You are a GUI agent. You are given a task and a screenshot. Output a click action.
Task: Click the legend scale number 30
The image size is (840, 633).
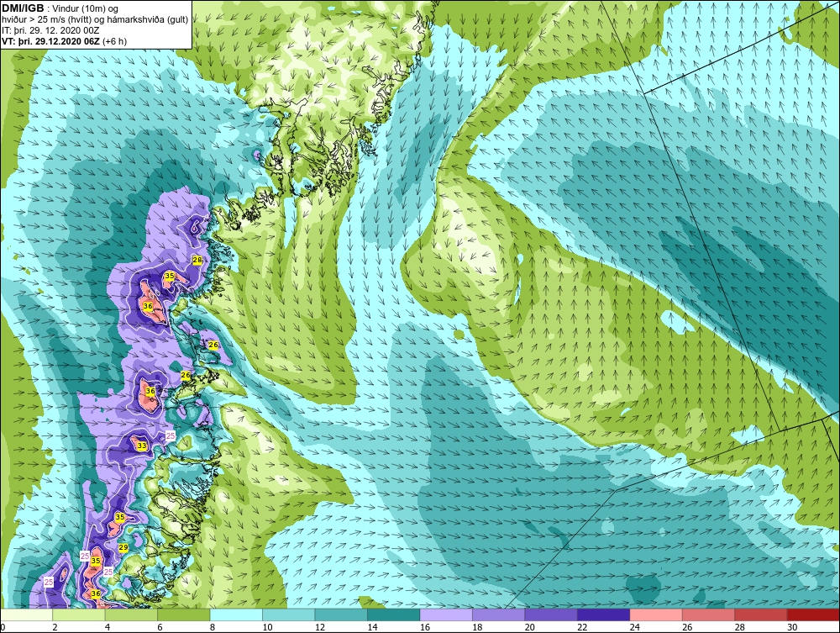point(792,627)
